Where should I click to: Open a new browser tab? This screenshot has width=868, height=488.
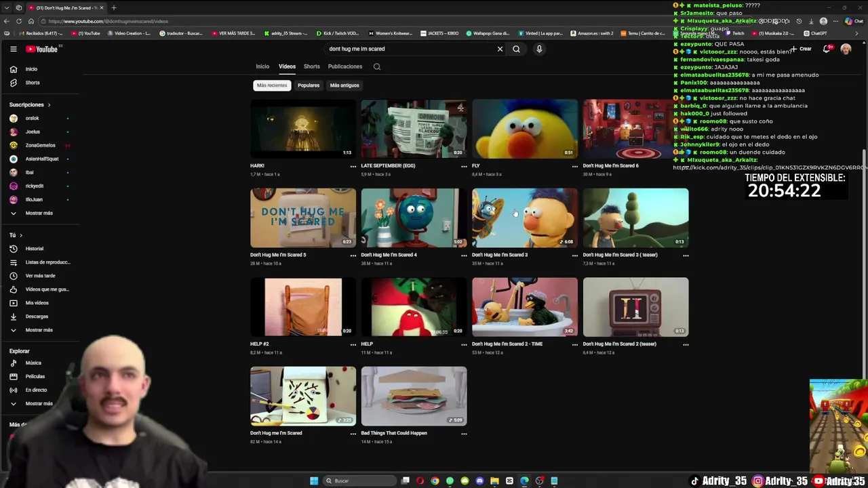point(114,7)
